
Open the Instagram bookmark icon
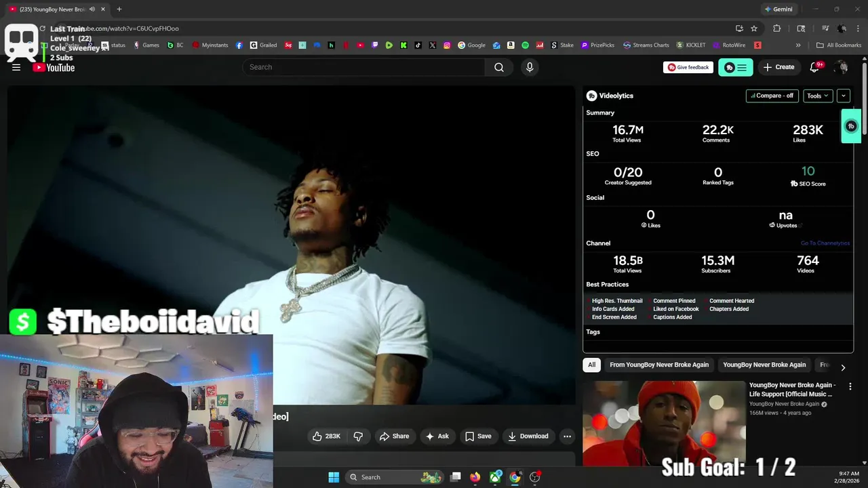[447, 45]
